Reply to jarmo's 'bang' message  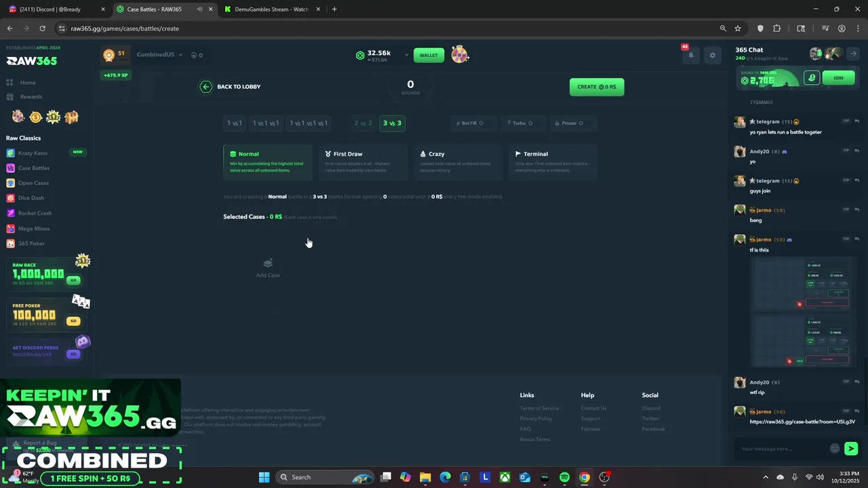click(857, 210)
